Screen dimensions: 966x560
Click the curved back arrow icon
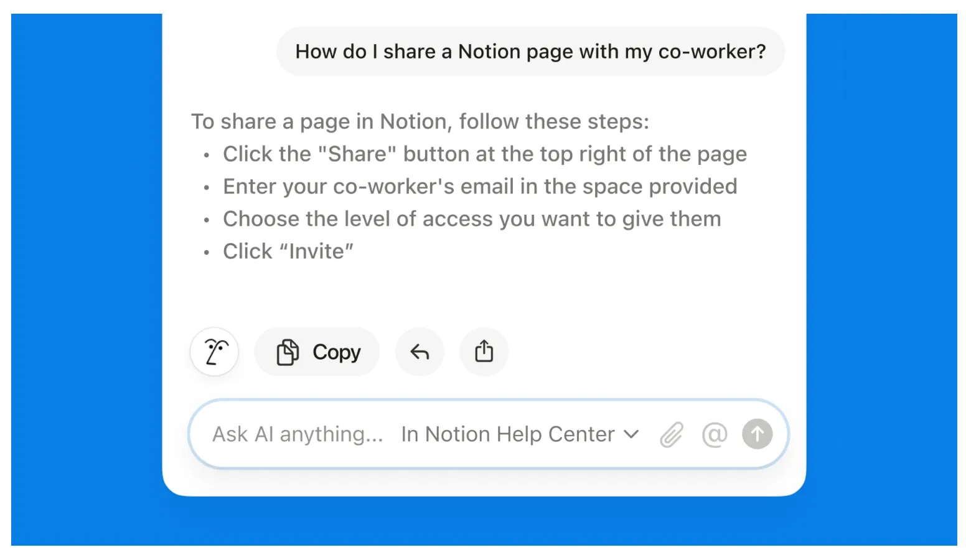coord(420,352)
